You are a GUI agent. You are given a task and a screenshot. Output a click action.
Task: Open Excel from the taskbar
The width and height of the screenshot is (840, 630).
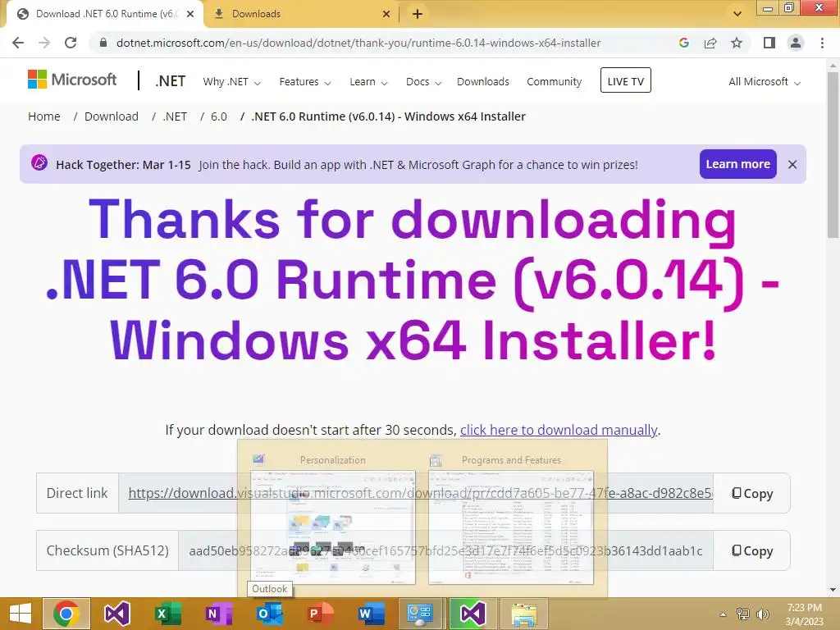point(167,614)
